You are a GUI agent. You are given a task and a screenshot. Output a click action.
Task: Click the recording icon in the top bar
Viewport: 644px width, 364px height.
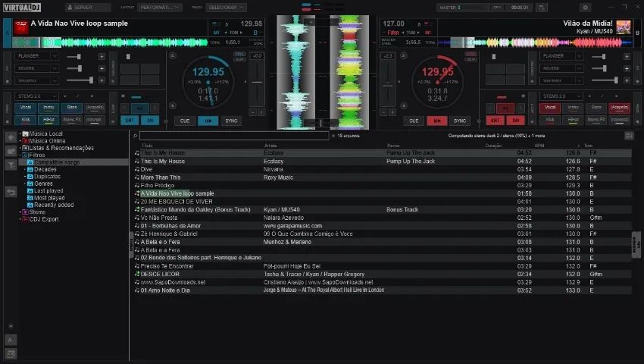(541, 8)
